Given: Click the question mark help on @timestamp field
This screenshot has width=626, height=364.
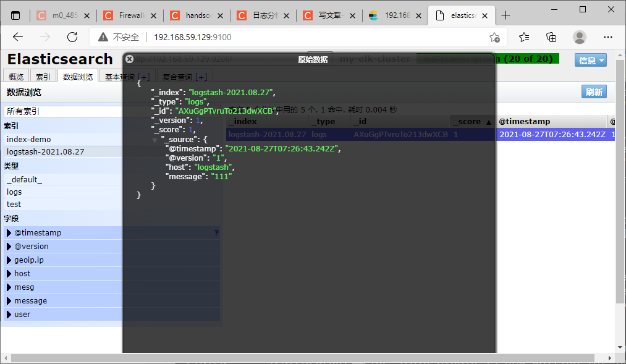Looking at the screenshot, I should [216, 233].
